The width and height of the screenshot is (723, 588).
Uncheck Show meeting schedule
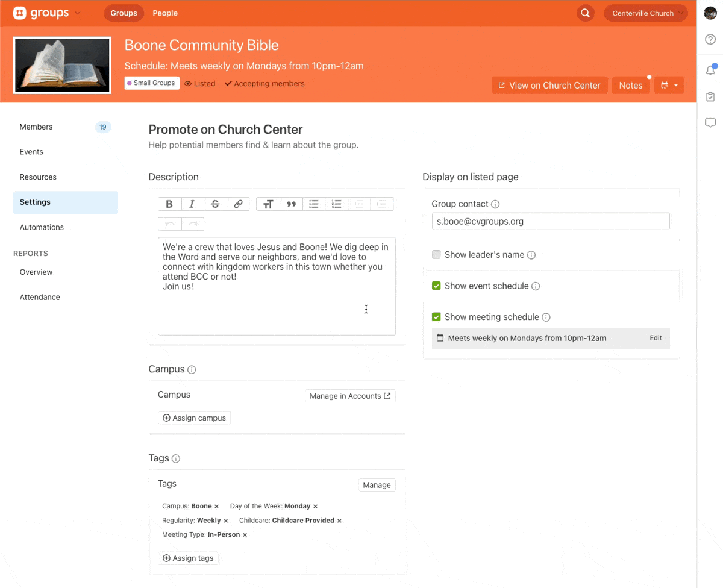tap(436, 317)
